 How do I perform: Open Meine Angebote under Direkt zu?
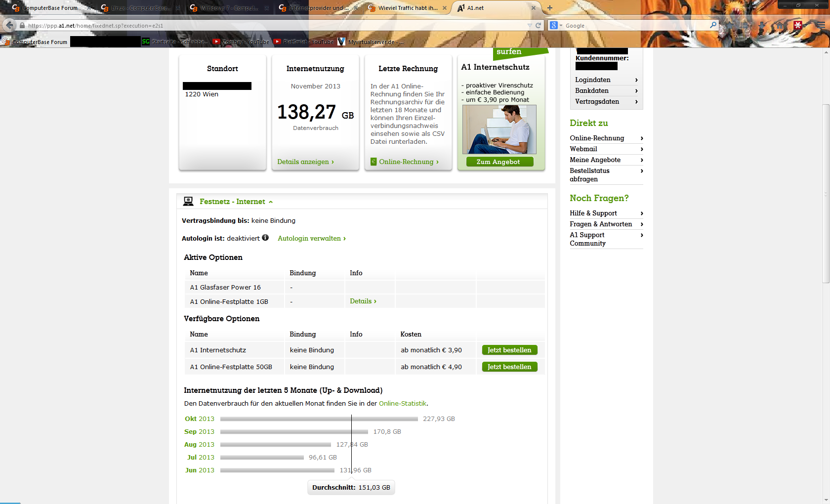606,160
